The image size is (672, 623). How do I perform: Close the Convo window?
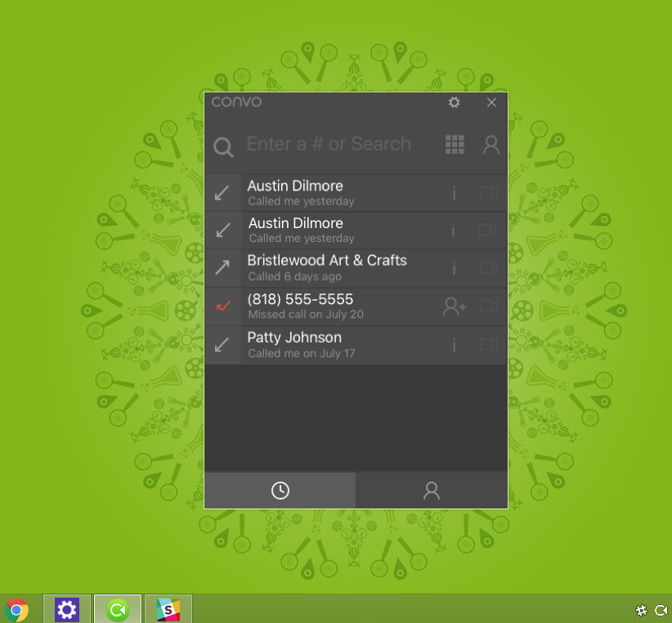491,102
